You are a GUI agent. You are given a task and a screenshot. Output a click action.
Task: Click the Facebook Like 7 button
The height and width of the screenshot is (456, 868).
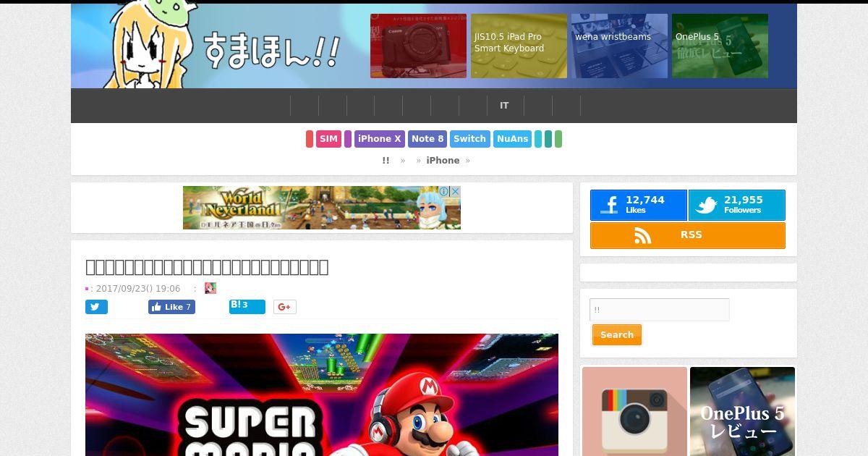(171, 307)
